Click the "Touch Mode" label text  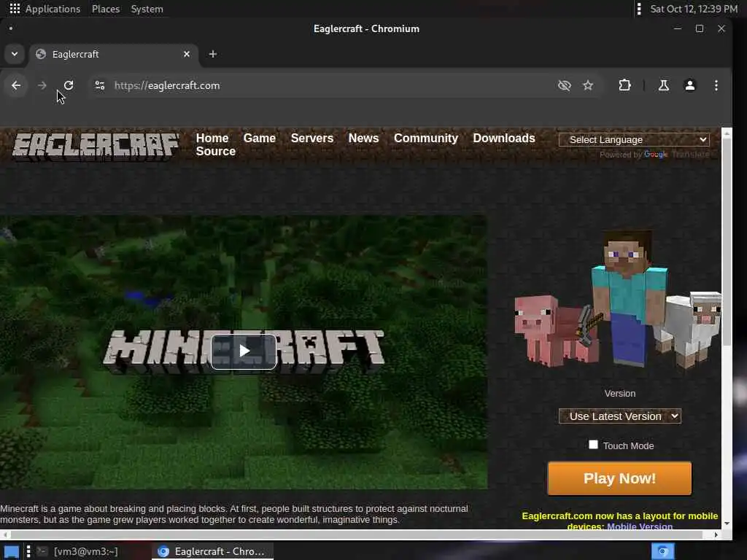pyautogui.click(x=628, y=446)
